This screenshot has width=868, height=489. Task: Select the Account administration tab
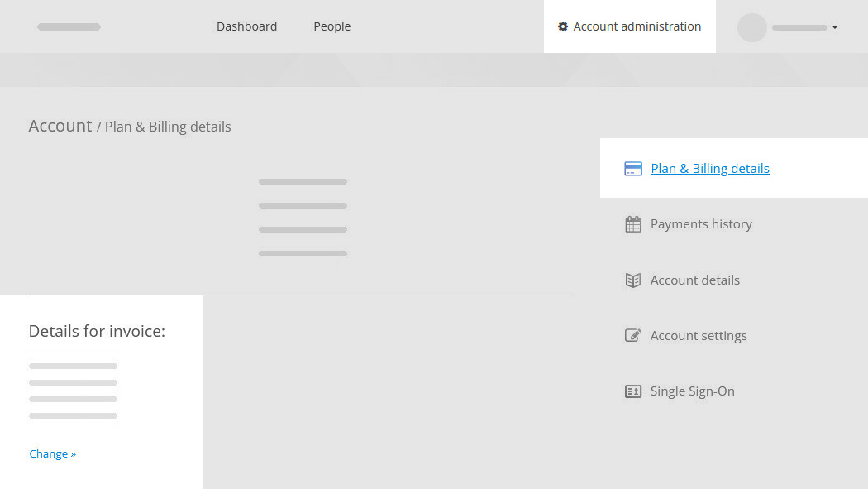[629, 26]
